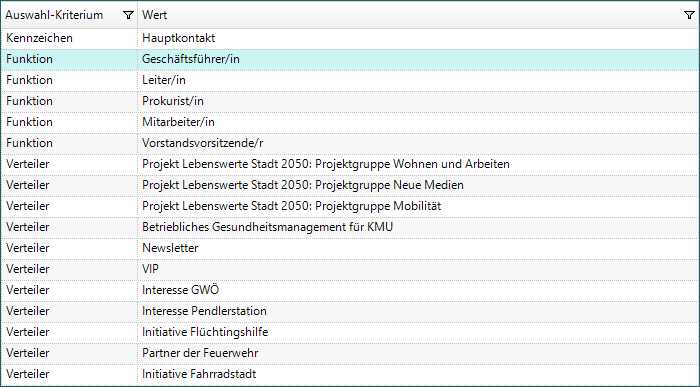Select the Hauptkontakt value
The image size is (700, 387).
point(418,38)
